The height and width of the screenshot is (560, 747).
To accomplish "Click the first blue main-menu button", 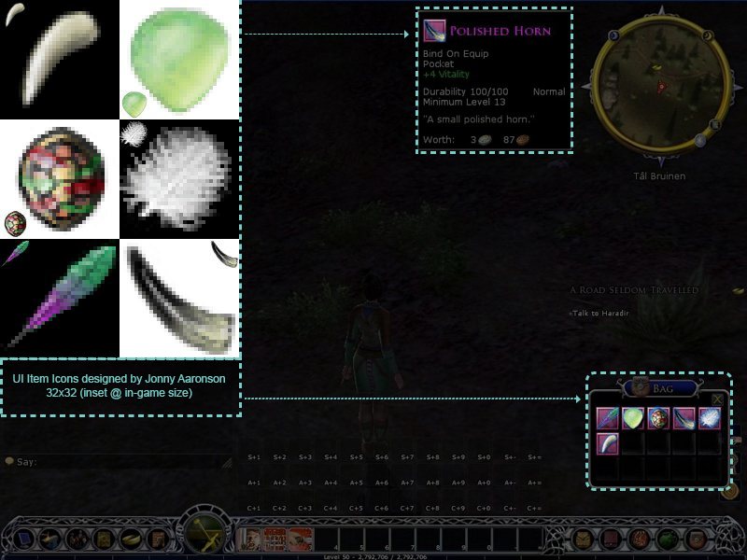I will tap(23, 539).
